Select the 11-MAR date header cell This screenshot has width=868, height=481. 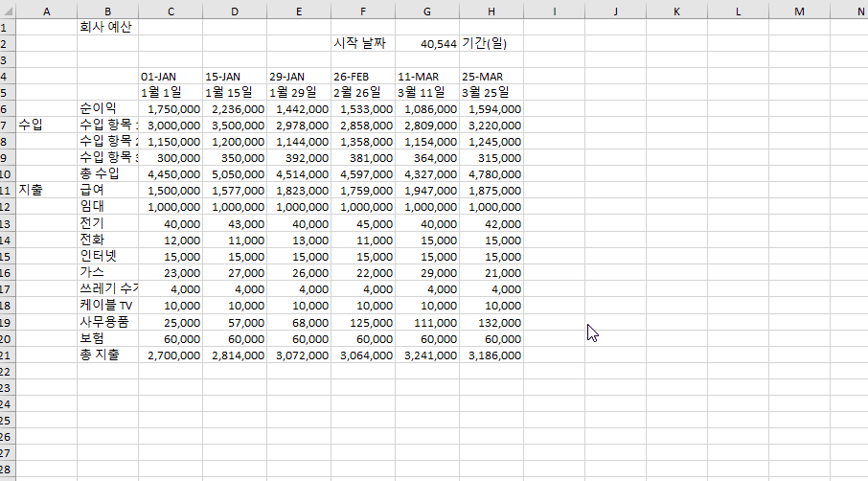[427, 77]
